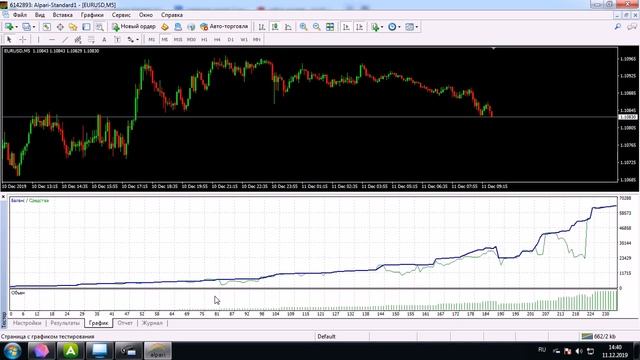Zoom in the chart with magnifier plus
Screen dimensions: 640x360
pos(303,27)
